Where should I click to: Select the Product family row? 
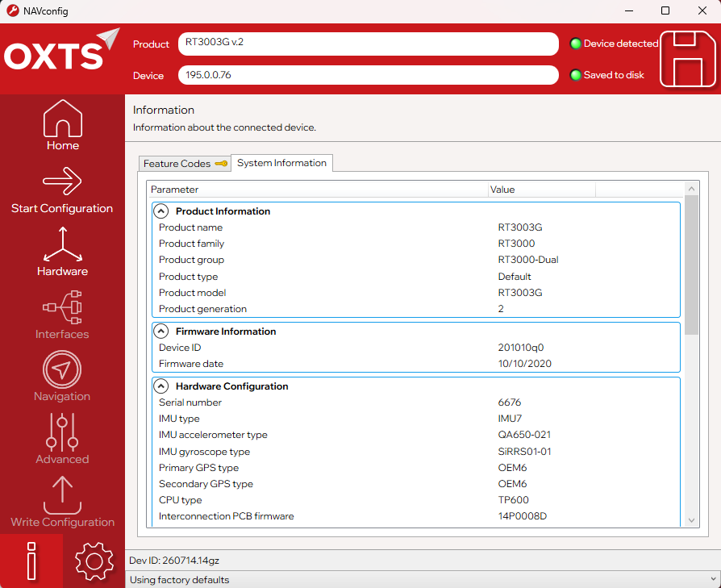pyautogui.click(x=415, y=244)
